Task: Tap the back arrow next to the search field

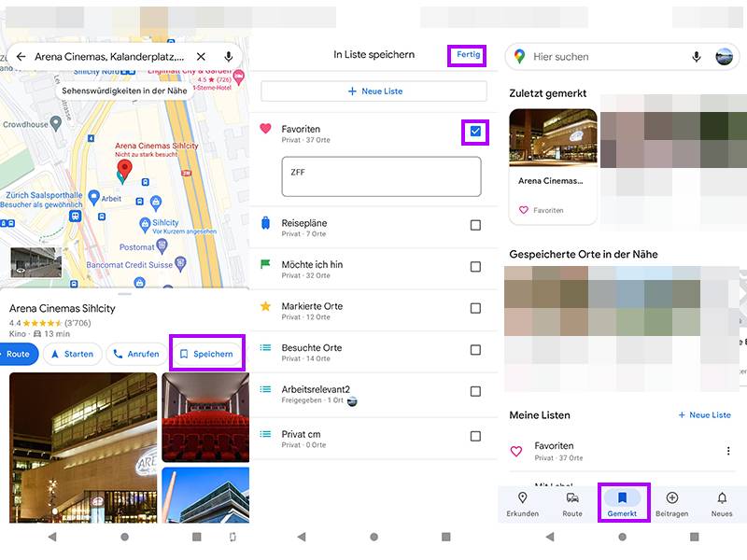Action: (21, 56)
